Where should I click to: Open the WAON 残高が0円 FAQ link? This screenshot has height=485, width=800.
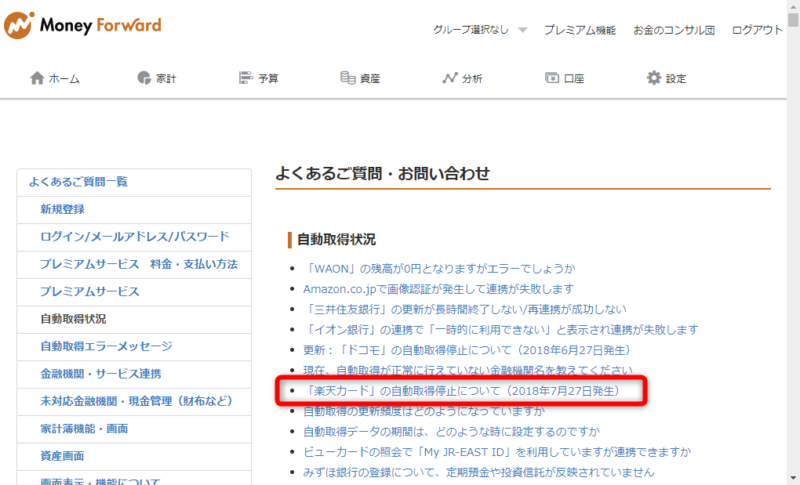[439, 268]
